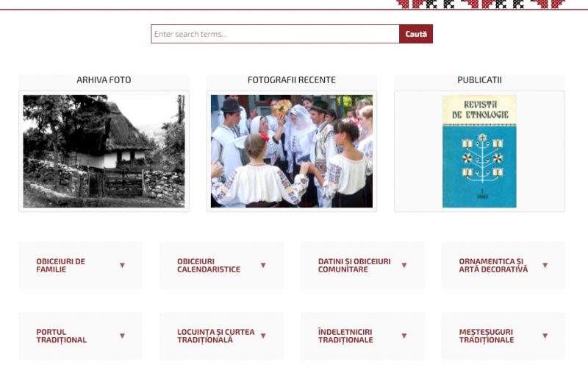Expand the Obiceiuri Calendaristice arrow
The height and width of the screenshot is (368, 588).
[263, 266]
